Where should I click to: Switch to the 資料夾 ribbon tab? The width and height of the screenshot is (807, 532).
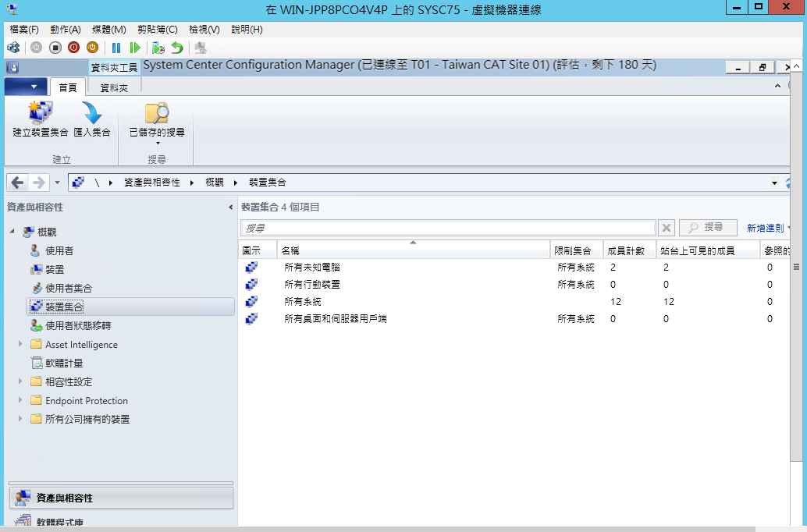click(114, 87)
